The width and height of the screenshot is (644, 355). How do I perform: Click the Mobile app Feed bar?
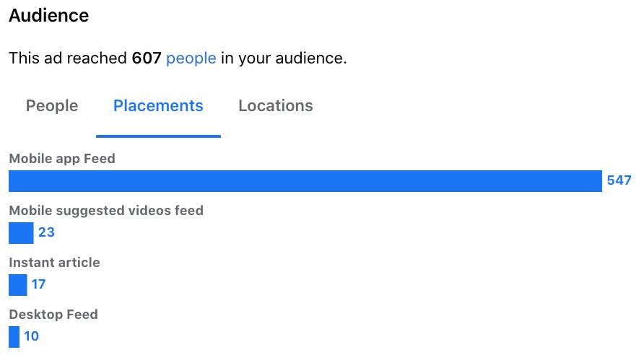coord(305,181)
